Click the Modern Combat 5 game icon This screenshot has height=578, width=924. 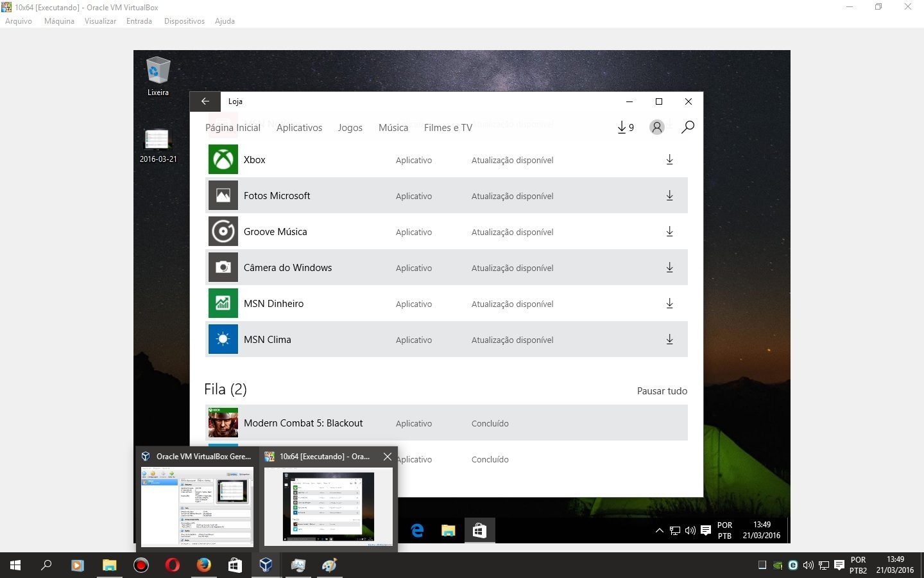(x=223, y=423)
